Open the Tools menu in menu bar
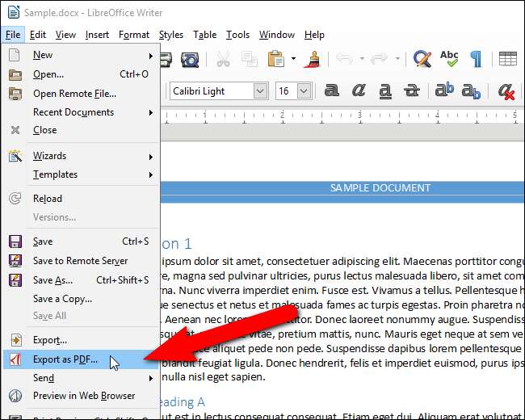Screen dimensions: 525x420 point(237,35)
